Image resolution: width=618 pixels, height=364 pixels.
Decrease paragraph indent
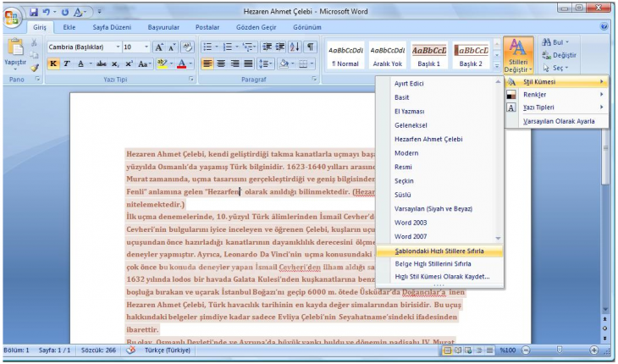267,47
